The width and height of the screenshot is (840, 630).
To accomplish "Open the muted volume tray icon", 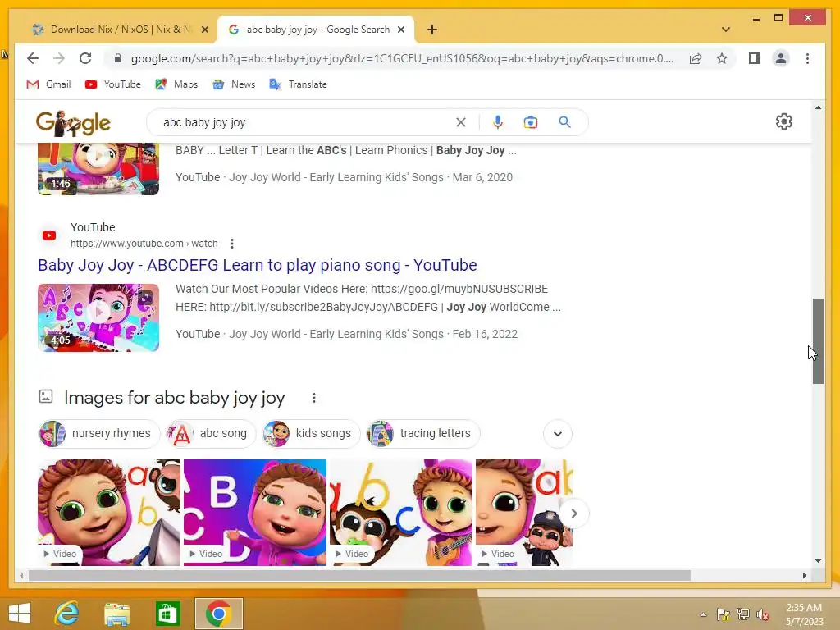I will tap(762, 614).
